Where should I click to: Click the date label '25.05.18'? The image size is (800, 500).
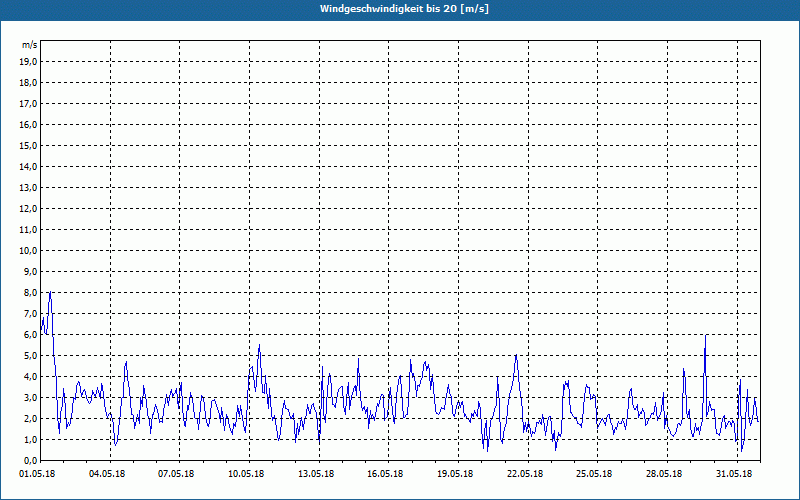[594, 474]
